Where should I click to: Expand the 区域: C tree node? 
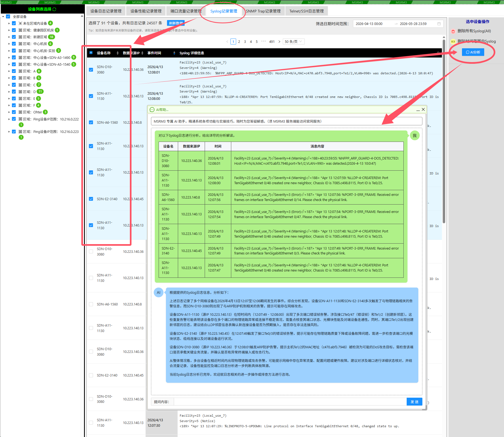point(9,85)
